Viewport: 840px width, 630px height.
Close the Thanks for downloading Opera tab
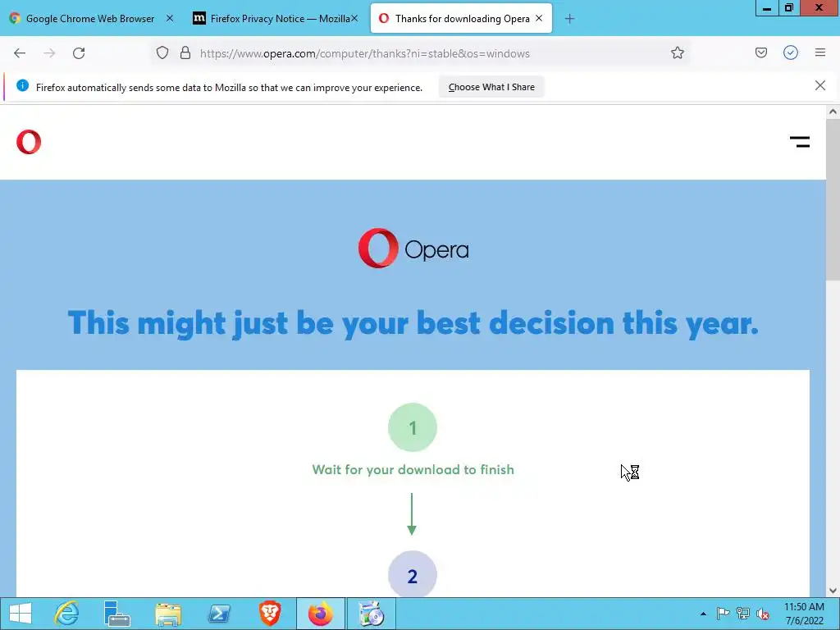tap(539, 18)
